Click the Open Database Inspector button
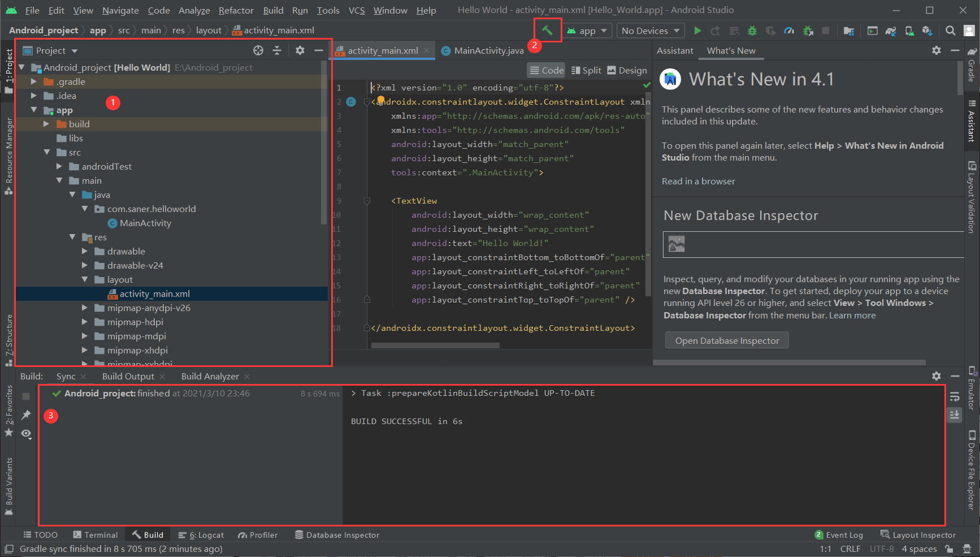The height and width of the screenshot is (557, 980). pyautogui.click(x=726, y=340)
